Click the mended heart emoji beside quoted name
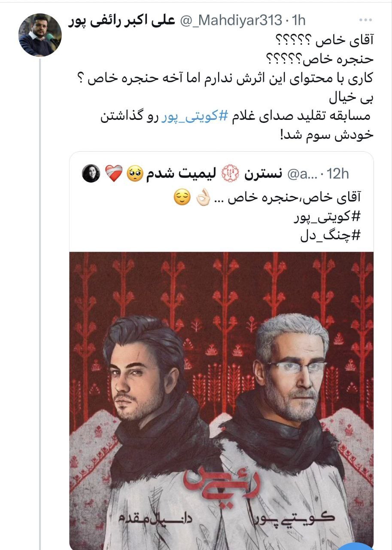This screenshot has width=392, height=550. pos(114,174)
